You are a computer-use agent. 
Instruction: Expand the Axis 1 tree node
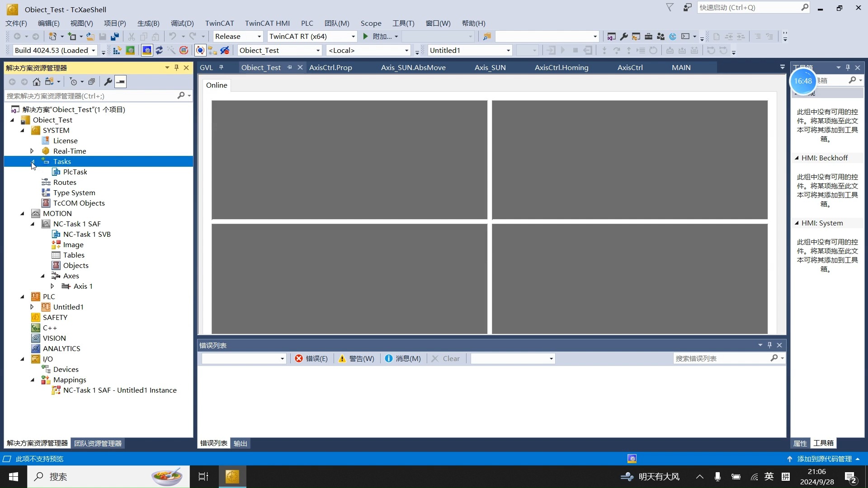52,286
